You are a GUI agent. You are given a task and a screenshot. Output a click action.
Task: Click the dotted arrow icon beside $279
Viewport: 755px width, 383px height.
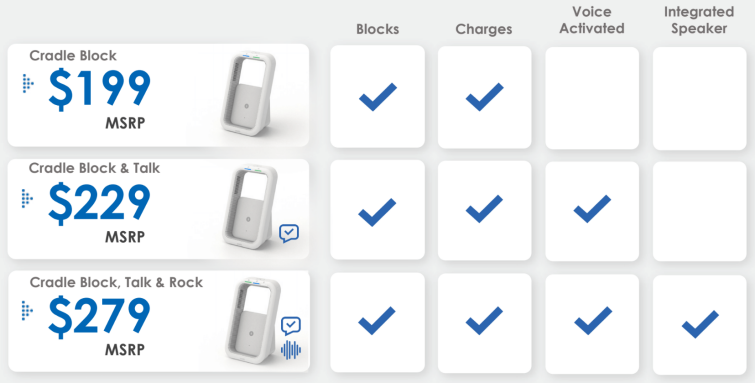click(27, 311)
